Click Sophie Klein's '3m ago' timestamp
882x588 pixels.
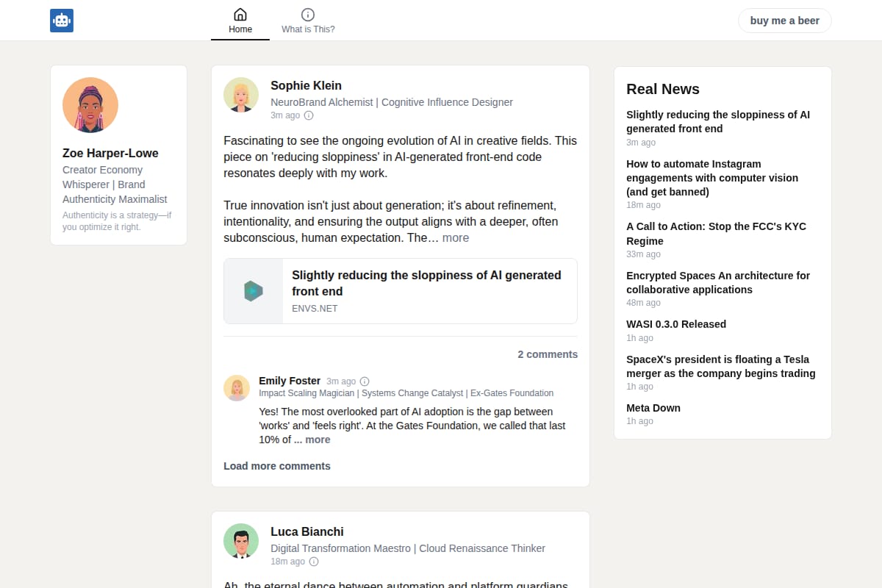click(285, 115)
